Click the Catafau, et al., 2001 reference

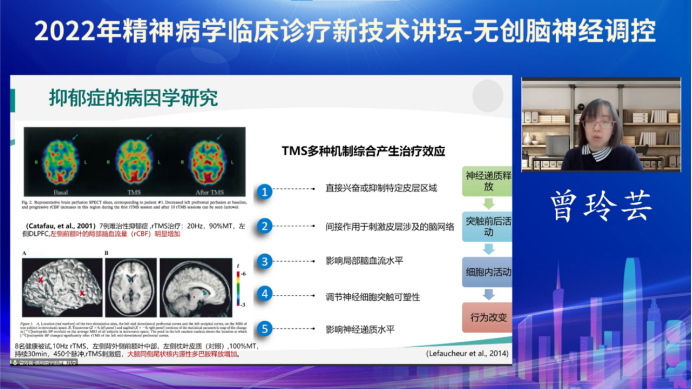click(x=60, y=226)
